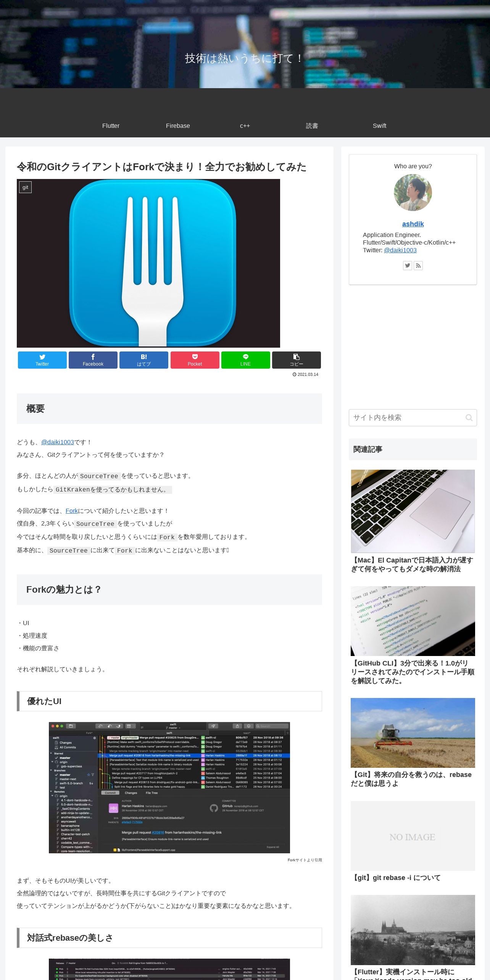Click the ・機能の豊富さ list item
490x980 pixels.
click(x=38, y=648)
